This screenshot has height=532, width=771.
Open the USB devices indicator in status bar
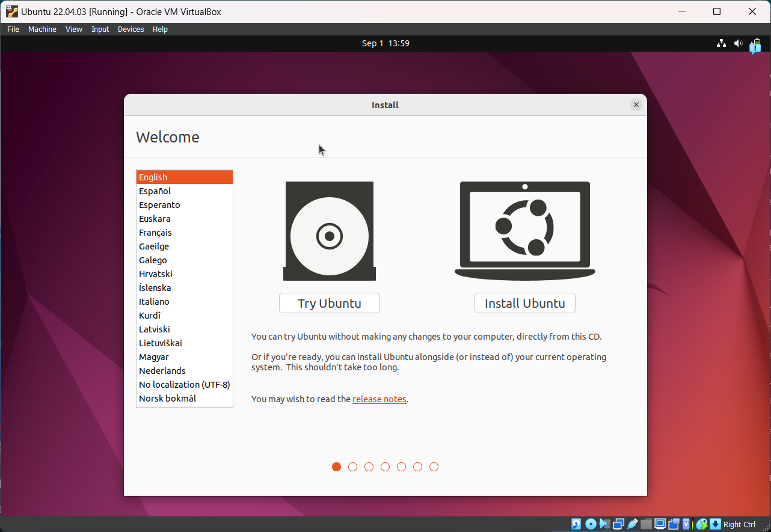pyautogui.click(x=632, y=524)
